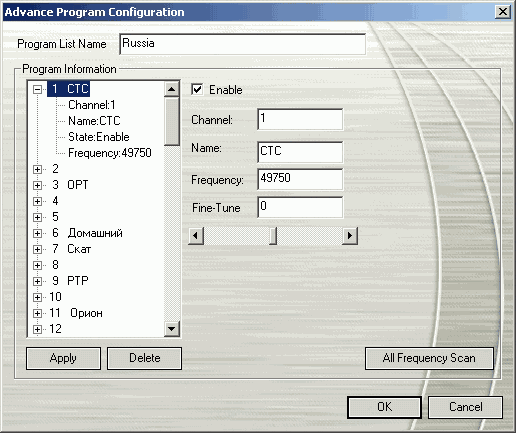Collapse the 1 CTC tree node
The height and width of the screenshot is (433, 516).
point(37,89)
